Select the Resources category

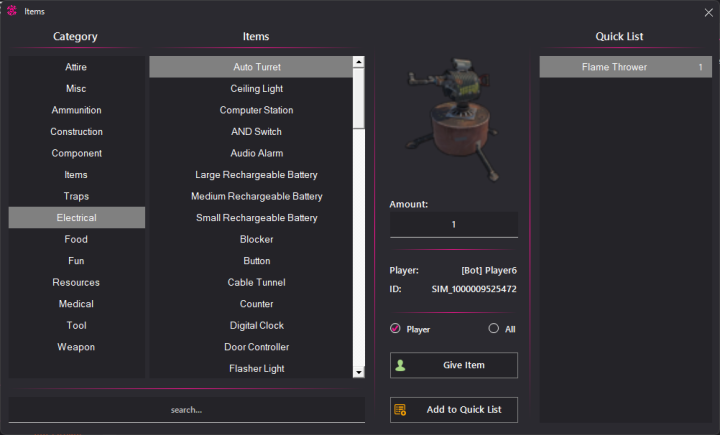[77, 282]
